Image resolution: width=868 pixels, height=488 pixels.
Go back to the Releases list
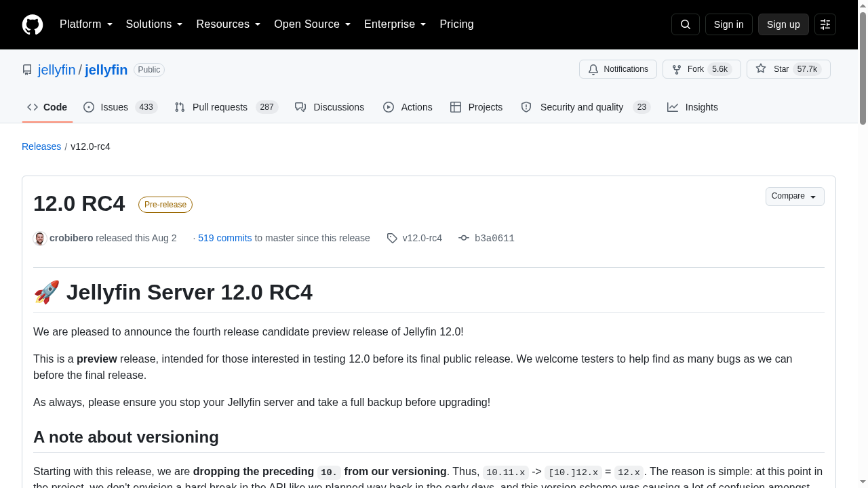click(41, 146)
